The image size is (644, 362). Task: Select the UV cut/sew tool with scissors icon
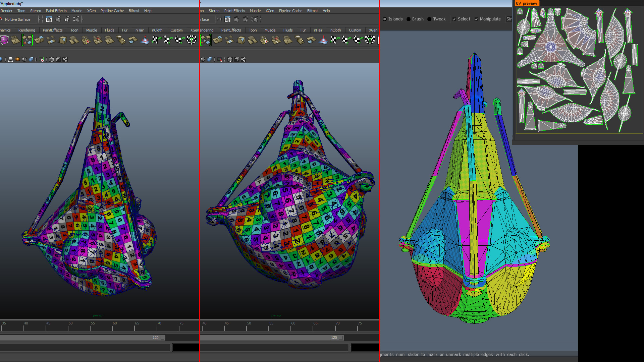click(x=27, y=40)
